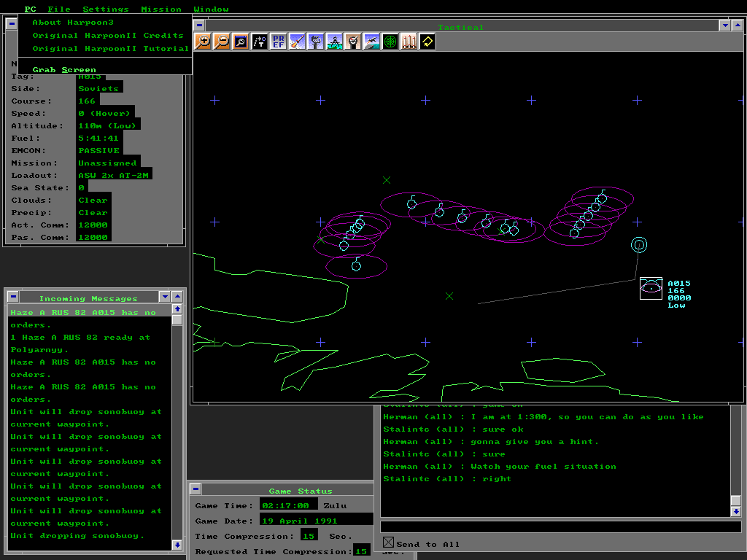Select Original HarpoonII Tutorial entry
This screenshot has height=560, width=747.
click(105, 49)
